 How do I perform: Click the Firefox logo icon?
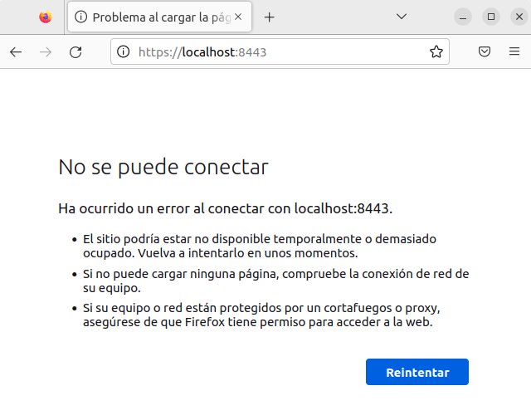(46, 17)
